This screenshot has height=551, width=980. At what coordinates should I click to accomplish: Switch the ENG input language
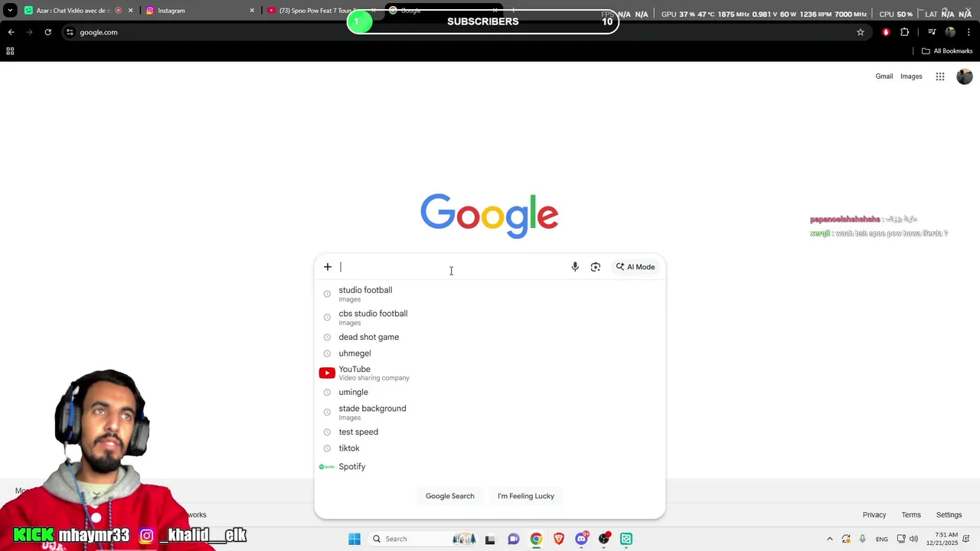[x=882, y=539]
